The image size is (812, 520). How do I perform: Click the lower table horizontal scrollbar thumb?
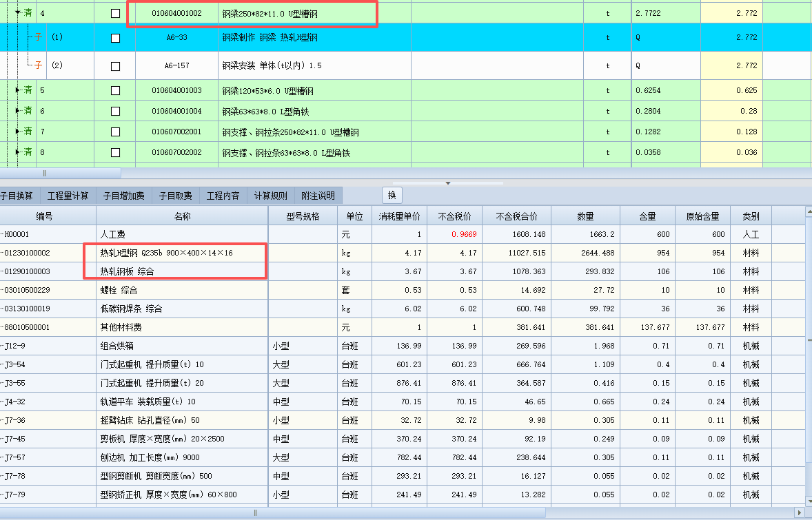pyautogui.click(x=272, y=512)
